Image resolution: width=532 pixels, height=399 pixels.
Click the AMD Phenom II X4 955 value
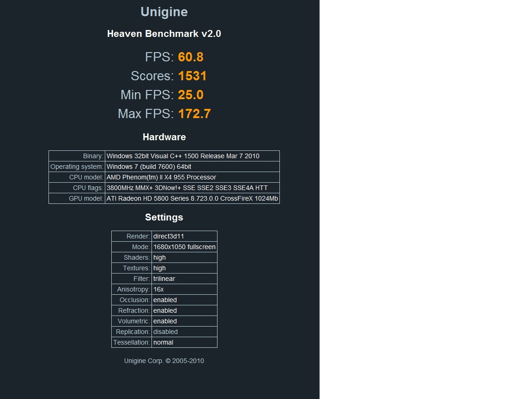pyautogui.click(x=193, y=177)
